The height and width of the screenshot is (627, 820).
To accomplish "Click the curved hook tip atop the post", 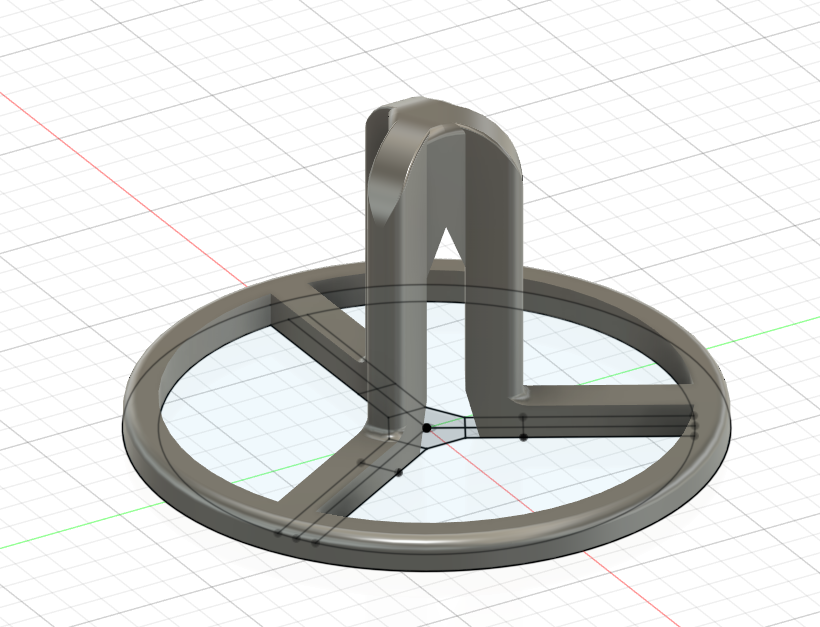I will (395, 168).
